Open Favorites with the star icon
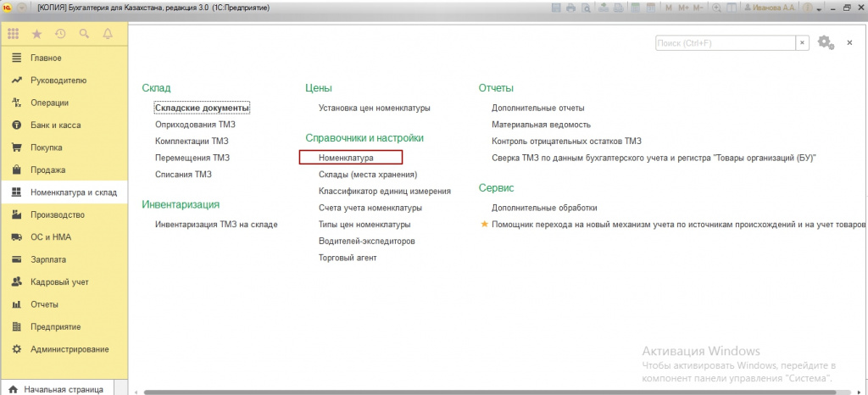 click(x=36, y=34)
